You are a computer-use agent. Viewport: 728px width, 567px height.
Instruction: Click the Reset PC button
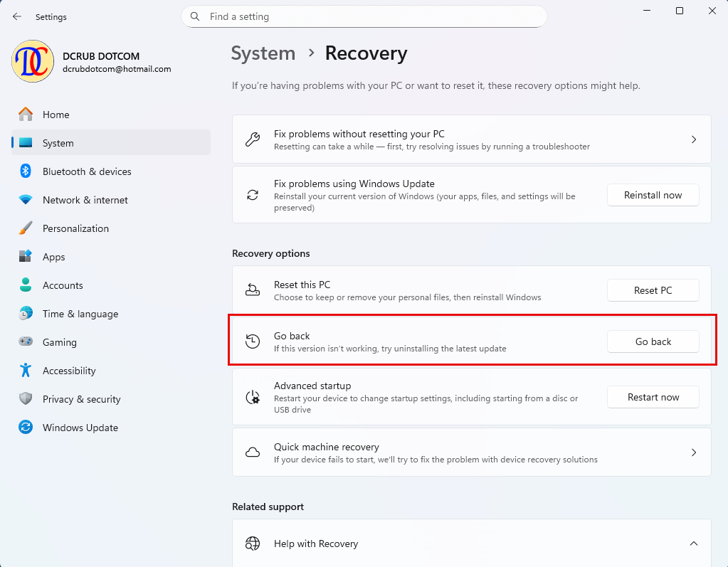click(653, 290)
